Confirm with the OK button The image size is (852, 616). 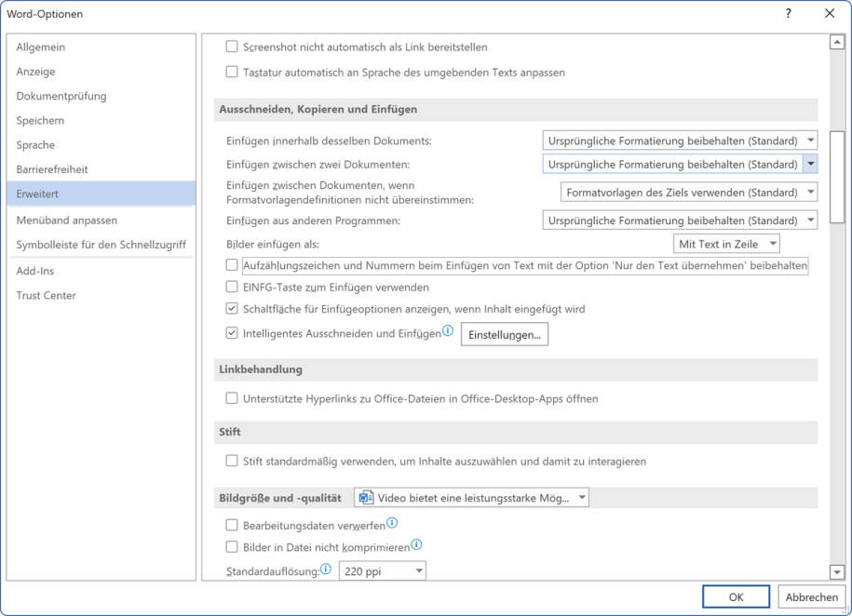pyautogui.click(x=736, y=597)
